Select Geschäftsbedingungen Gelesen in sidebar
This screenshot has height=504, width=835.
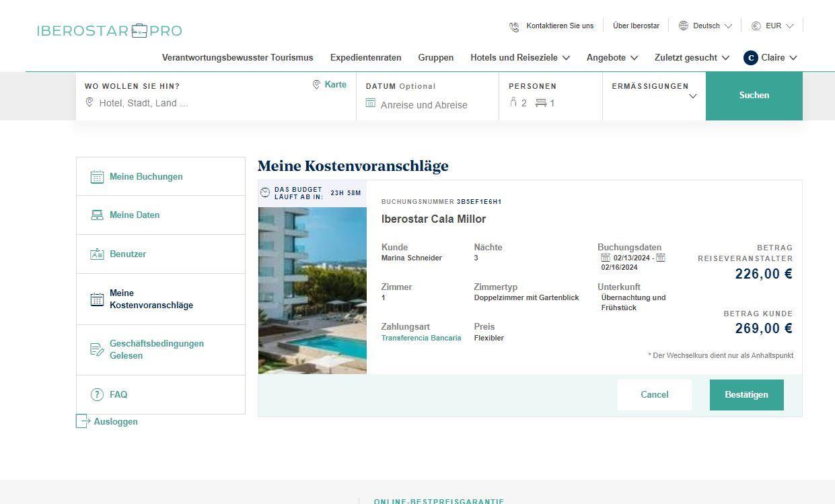click(x=161, y=350)
